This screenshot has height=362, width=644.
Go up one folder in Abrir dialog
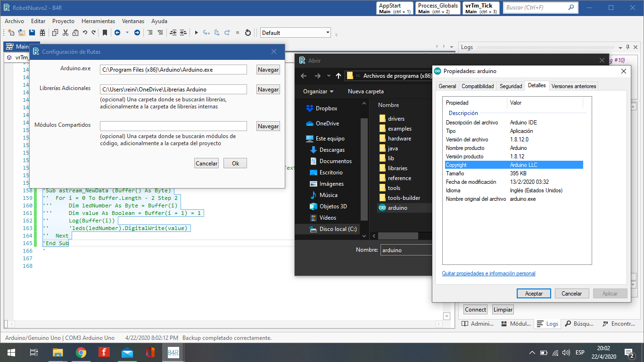[339, 76]
